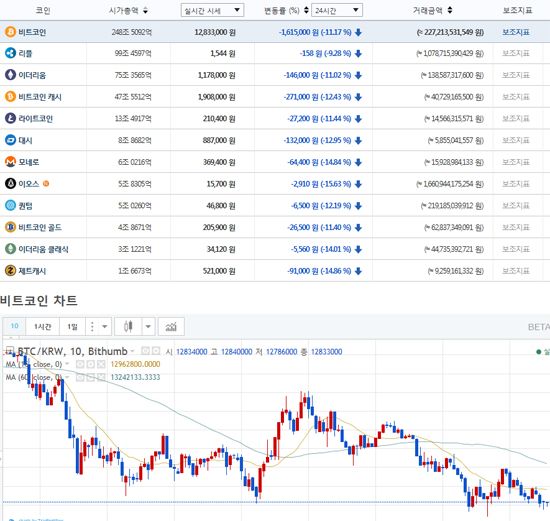Click the down arrow icon in 비트코인 row

point(358,32)
